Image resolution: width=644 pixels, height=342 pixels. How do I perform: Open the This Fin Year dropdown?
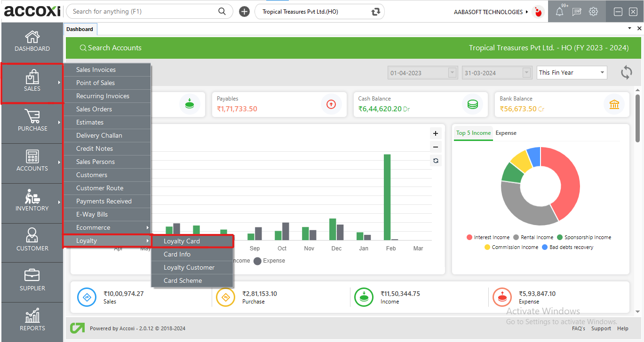point(572,73)
